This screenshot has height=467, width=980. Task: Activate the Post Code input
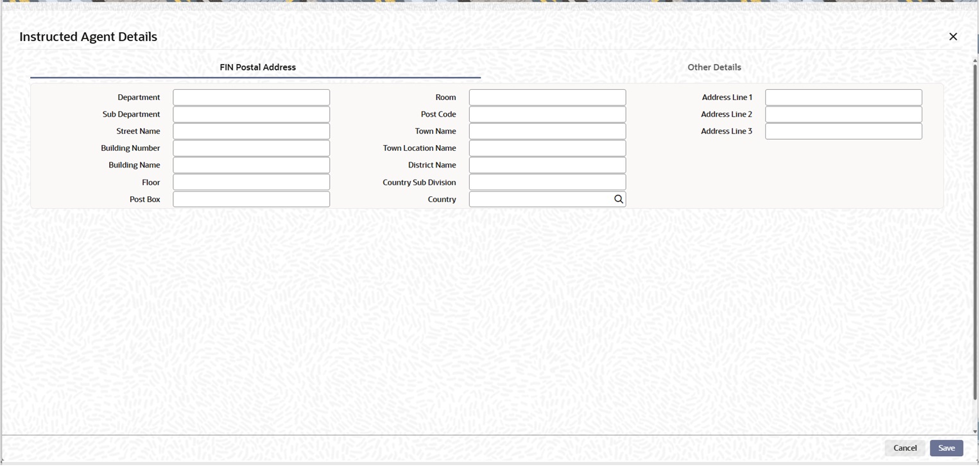point(547,114)
